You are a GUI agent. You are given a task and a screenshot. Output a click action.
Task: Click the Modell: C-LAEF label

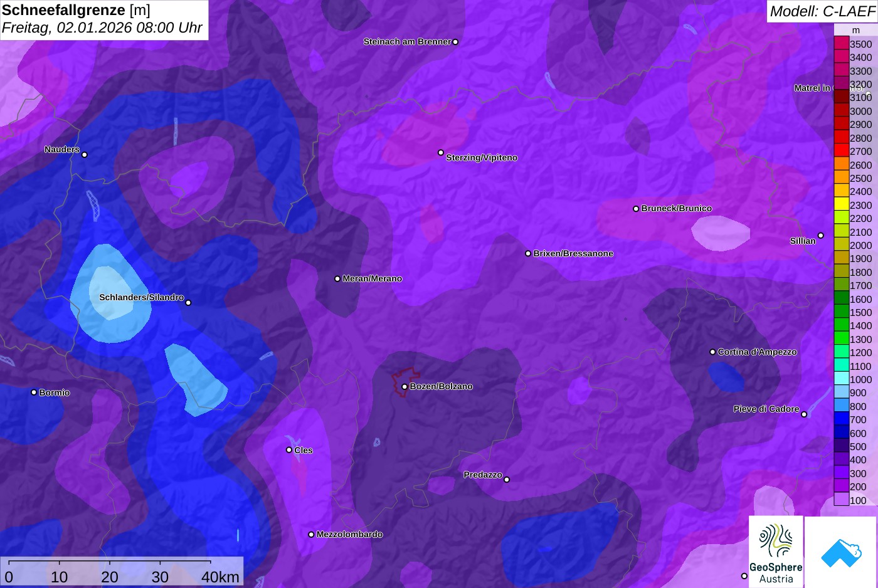(x=822, y=11)
